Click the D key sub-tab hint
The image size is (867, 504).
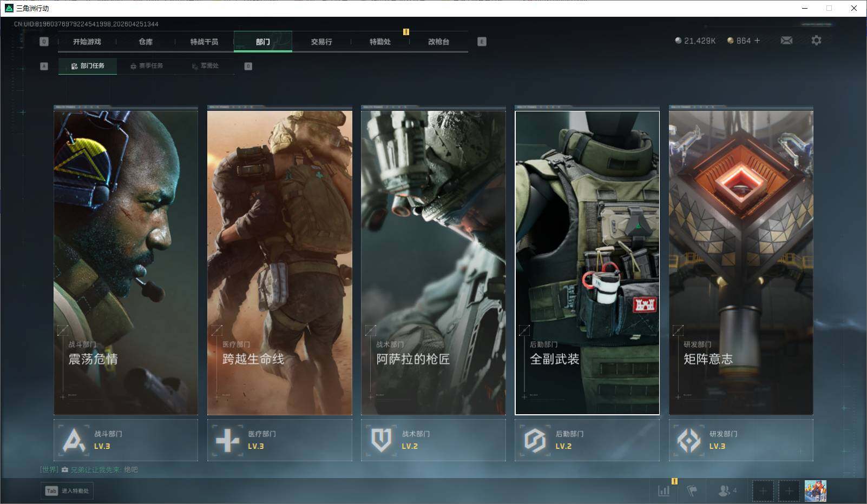[248, 66]
